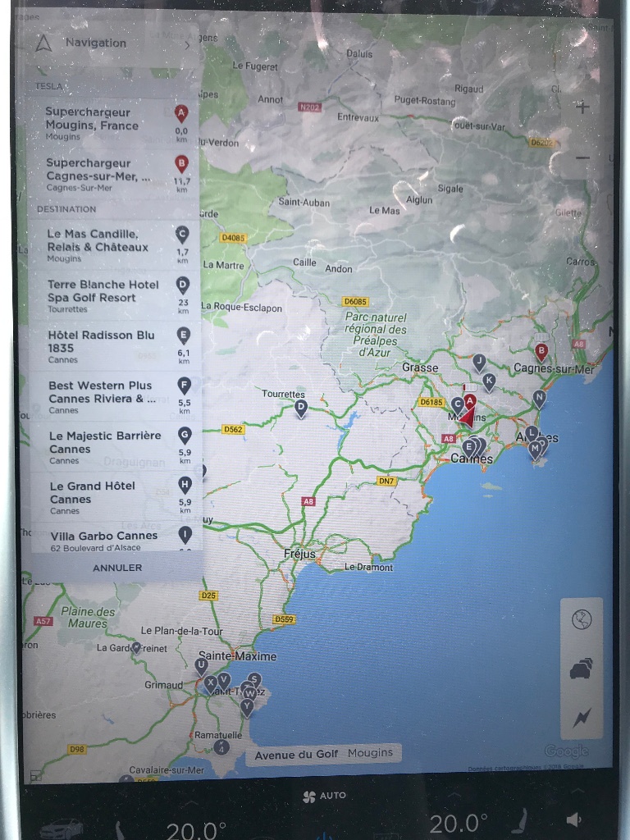Choose Le Majestic Barrière Cannes
Screen dimensions: 630x840
tap(115, 447)
